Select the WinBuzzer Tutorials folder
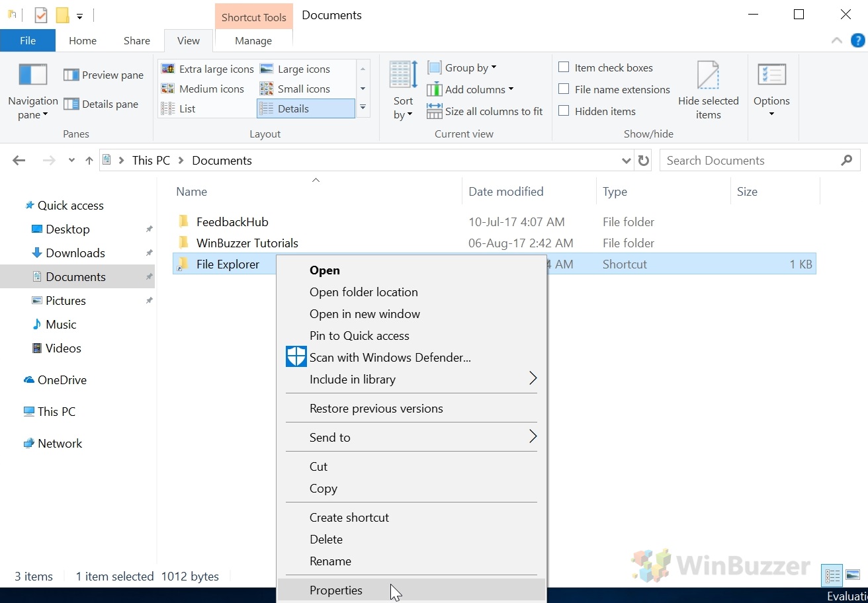Viewport: 868px width, 603px height. click(247, 243)
